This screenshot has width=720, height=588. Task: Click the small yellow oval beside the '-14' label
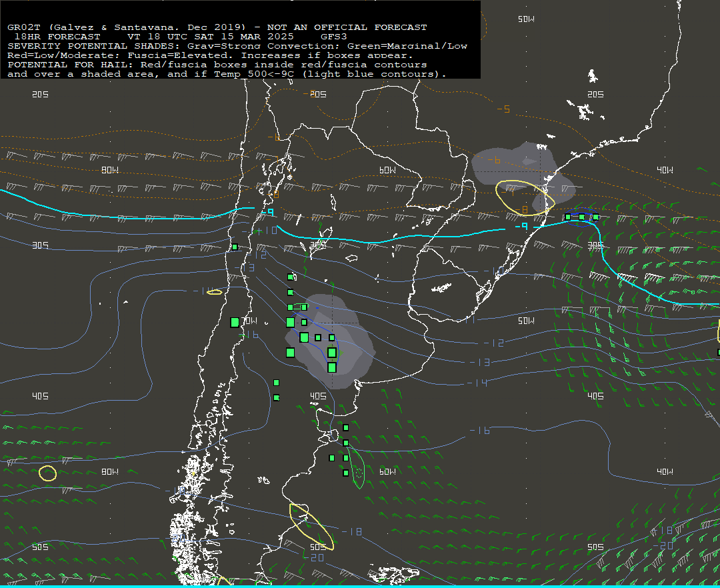[215, 292]
